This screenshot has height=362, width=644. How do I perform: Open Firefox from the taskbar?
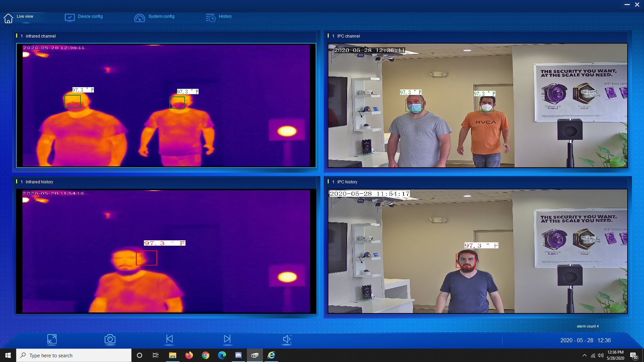[x=189, y=355]
